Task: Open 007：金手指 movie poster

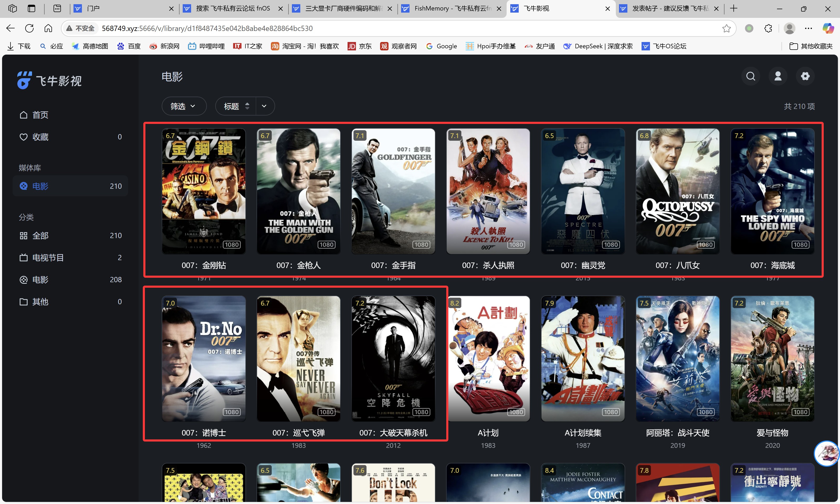Action: point(393,191)
